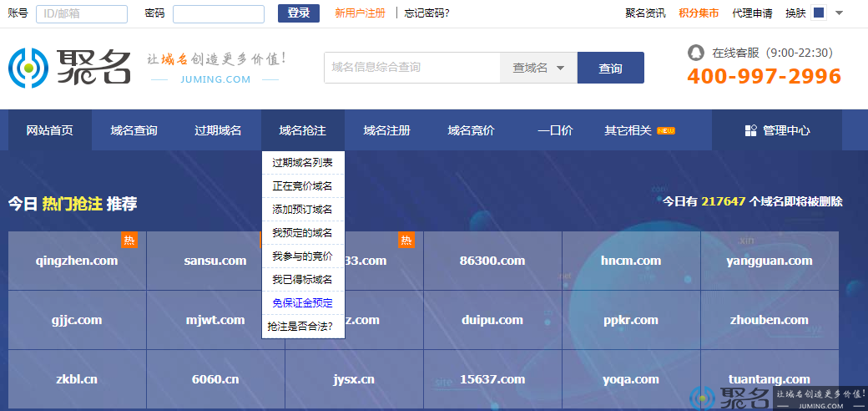Focus the password input field
The image size is (868, 411).
coord(219,14)
